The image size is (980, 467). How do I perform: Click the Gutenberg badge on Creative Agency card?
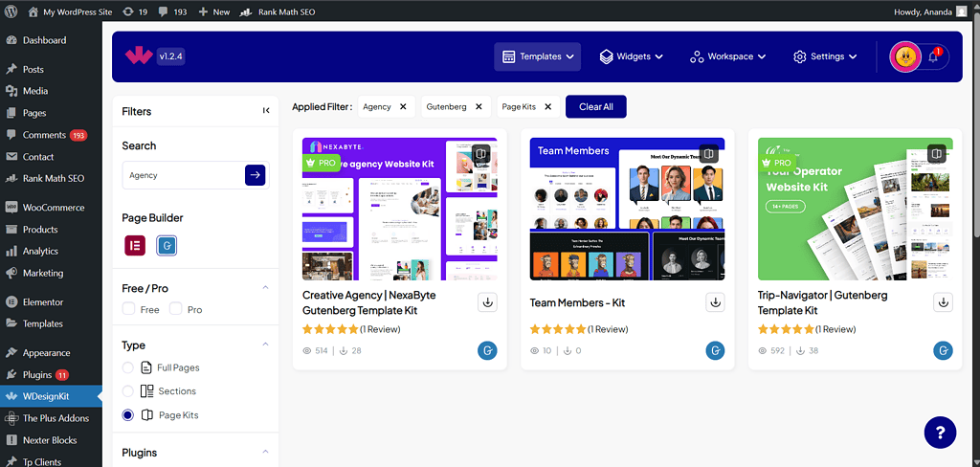[x=487, y=350]
